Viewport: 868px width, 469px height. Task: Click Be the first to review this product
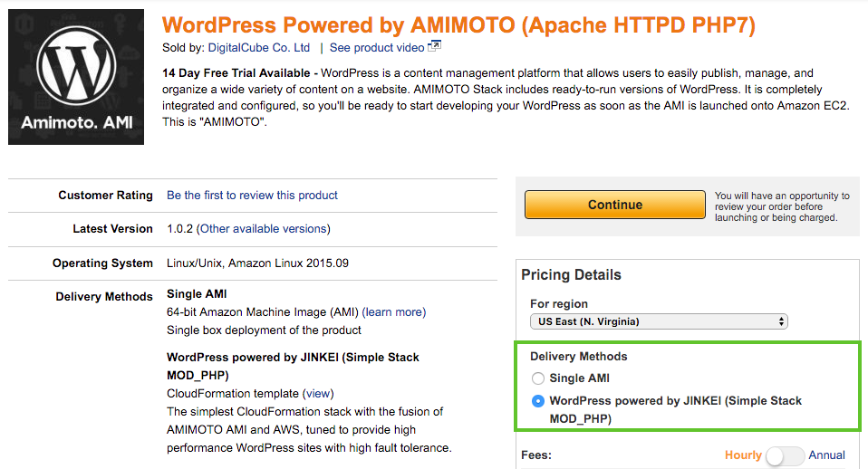tap(252, 196)
